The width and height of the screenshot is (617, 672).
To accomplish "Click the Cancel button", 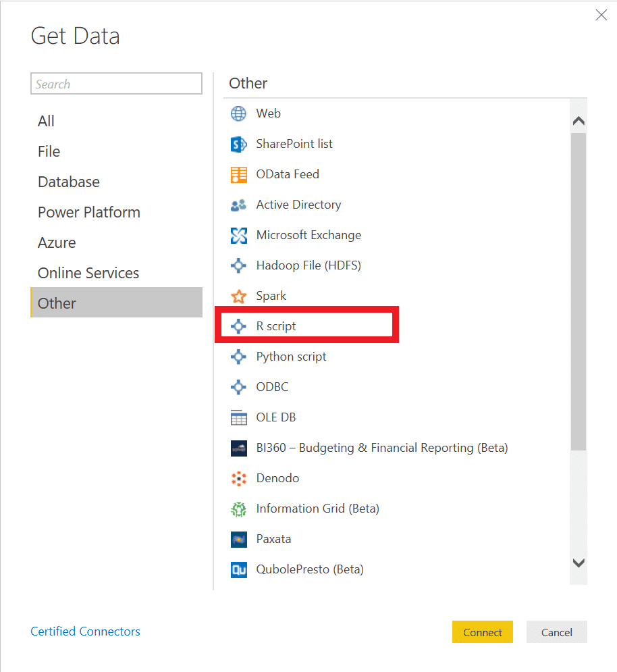I will click(557, 632).
